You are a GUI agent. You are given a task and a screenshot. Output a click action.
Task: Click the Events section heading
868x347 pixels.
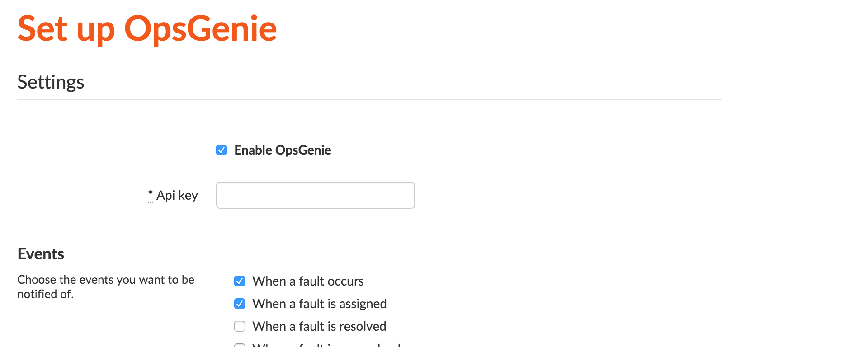(41, 254)
